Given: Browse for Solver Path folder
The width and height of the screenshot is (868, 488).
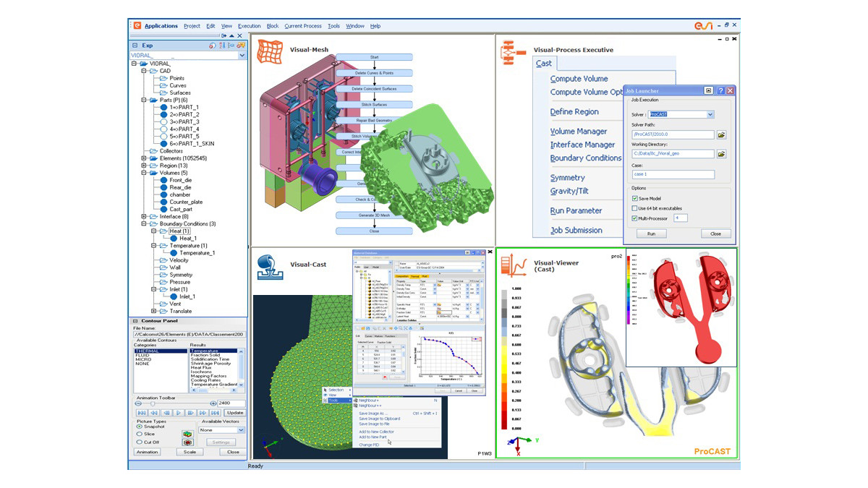Looking at the screenshot, I should click(x=721, y=134).
